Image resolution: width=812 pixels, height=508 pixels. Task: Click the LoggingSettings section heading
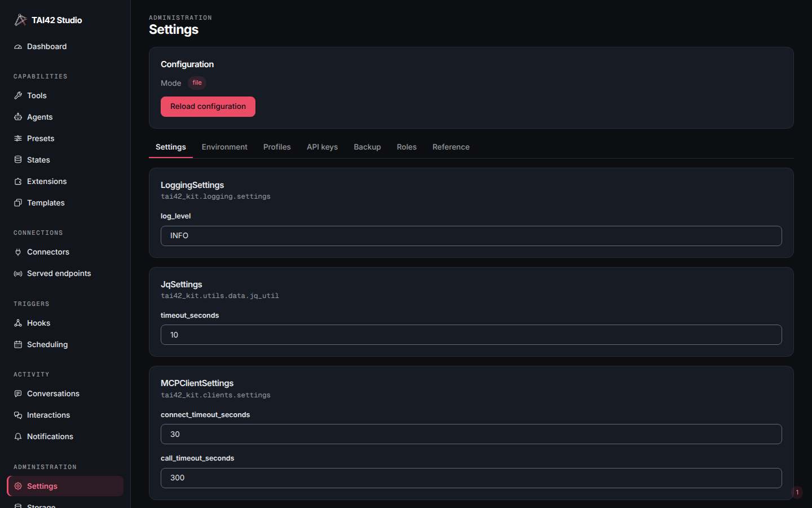click(192, 185)
